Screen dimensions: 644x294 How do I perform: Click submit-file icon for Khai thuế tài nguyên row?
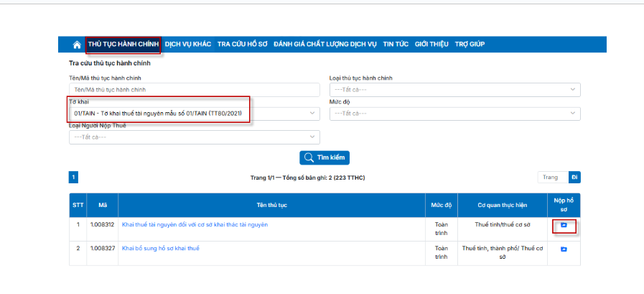[x=564, y=226]
